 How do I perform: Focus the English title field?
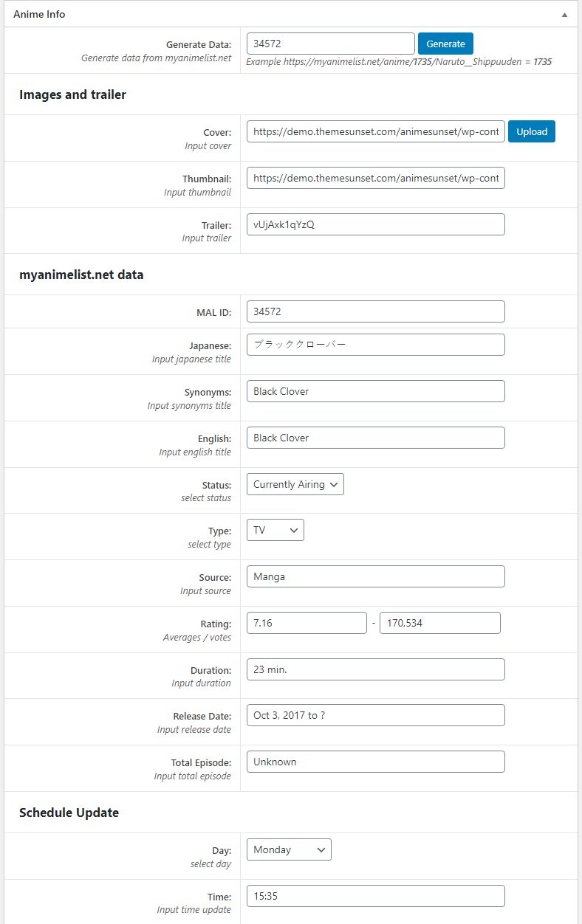click(375, 438)
